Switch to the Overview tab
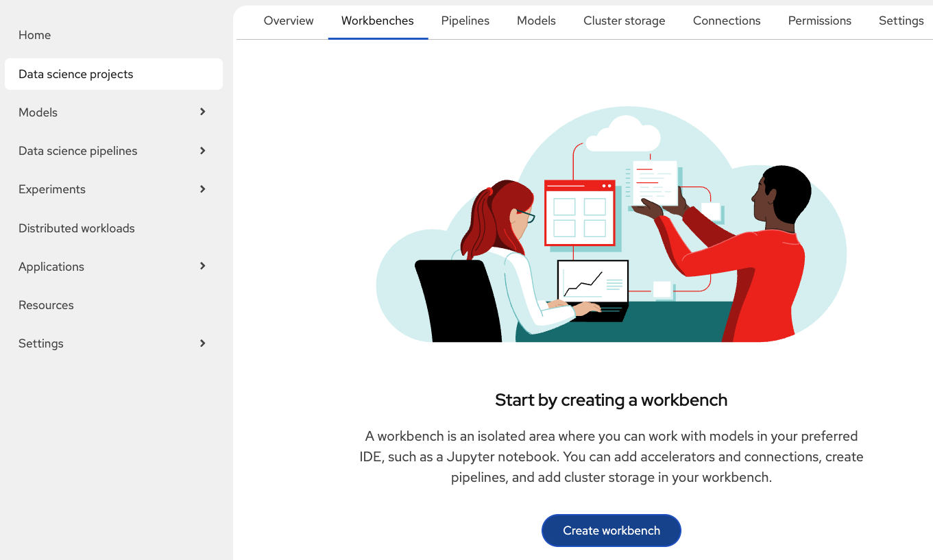 [289, 21]
